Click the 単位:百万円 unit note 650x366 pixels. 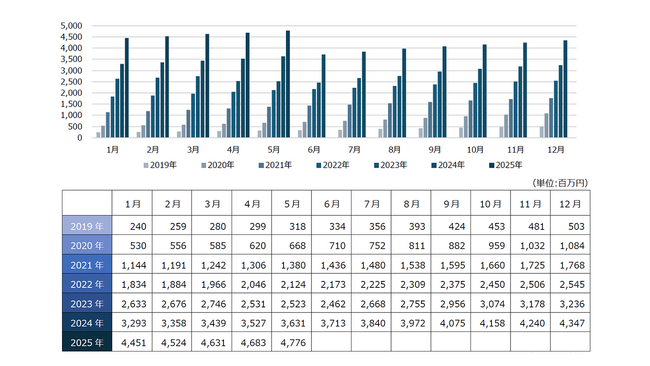point(560,183)
